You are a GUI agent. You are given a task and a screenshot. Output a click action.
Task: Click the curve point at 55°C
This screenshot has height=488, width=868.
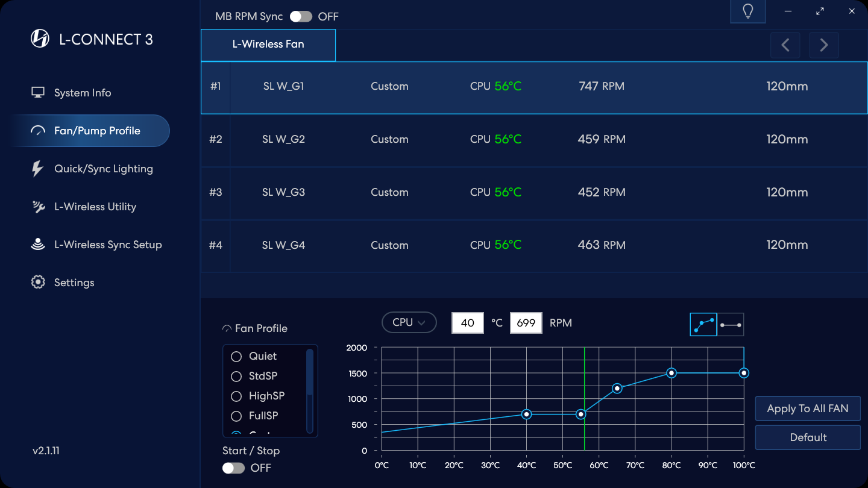pos(580,414)
